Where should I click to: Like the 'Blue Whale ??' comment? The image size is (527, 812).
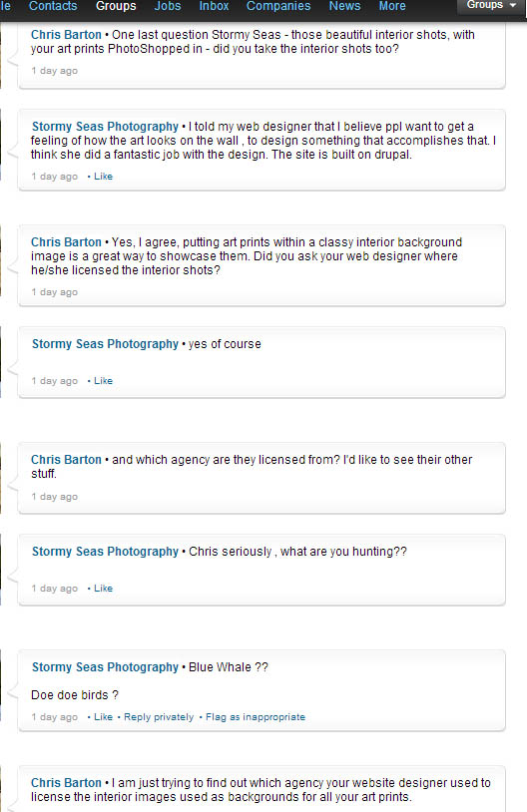(103, 717)
